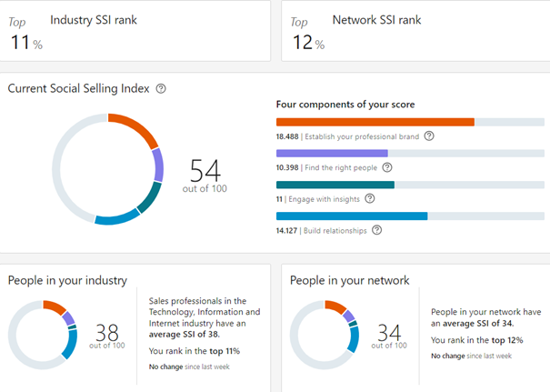Click the People in your industry heading
Image resolution: width=550 pixels, height=392 pixels.
(67, 280)
